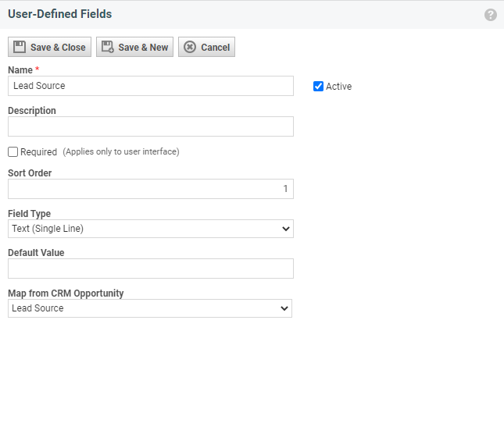Click into the Default Value field
This screenshot has width=504, height=434.
point(150,269)
